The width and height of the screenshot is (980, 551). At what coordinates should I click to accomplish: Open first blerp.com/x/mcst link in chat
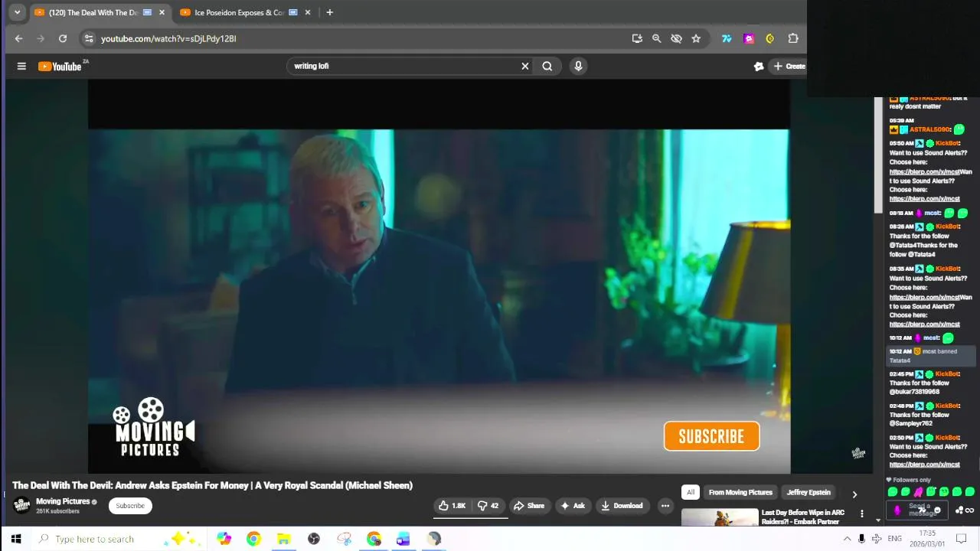(924, 171)
